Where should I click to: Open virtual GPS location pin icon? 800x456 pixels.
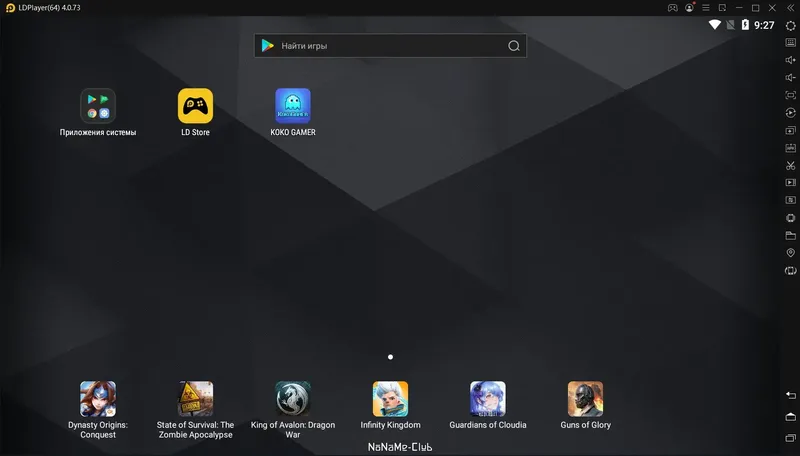pos(790,253)
